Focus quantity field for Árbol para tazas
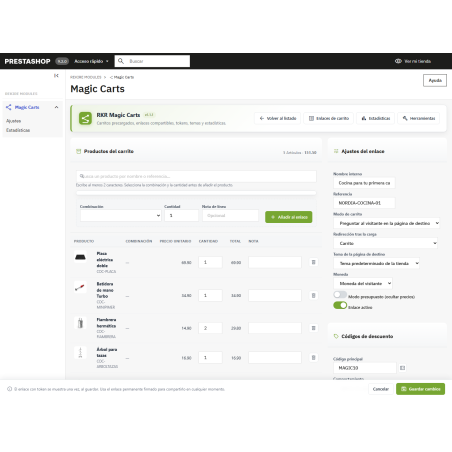The width and height of the screenshot is (452, 452). [x=210, y=358]
